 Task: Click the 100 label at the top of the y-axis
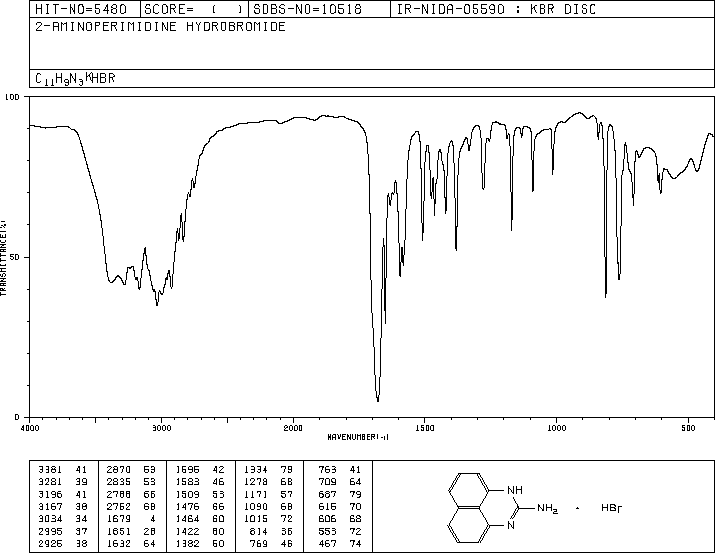click(x=12, y=97)
